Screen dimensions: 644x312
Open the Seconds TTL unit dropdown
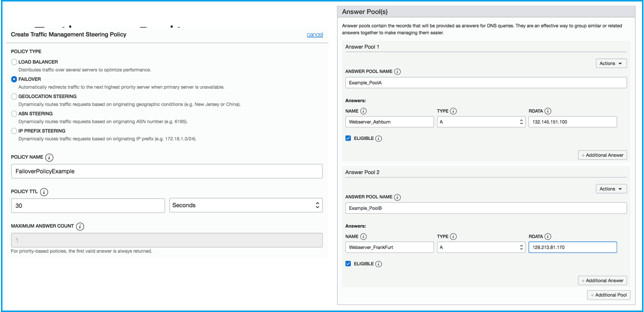[245, 205]
